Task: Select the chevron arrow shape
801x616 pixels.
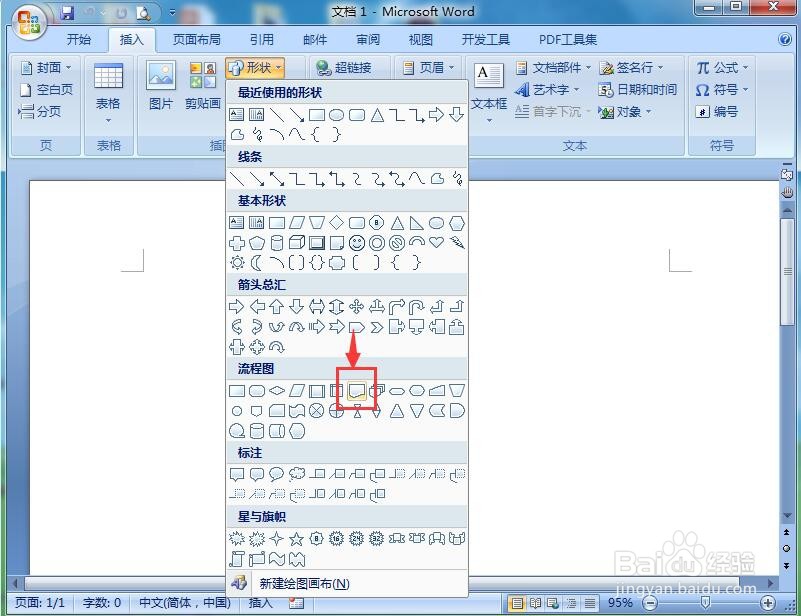Action: point(376,327)
